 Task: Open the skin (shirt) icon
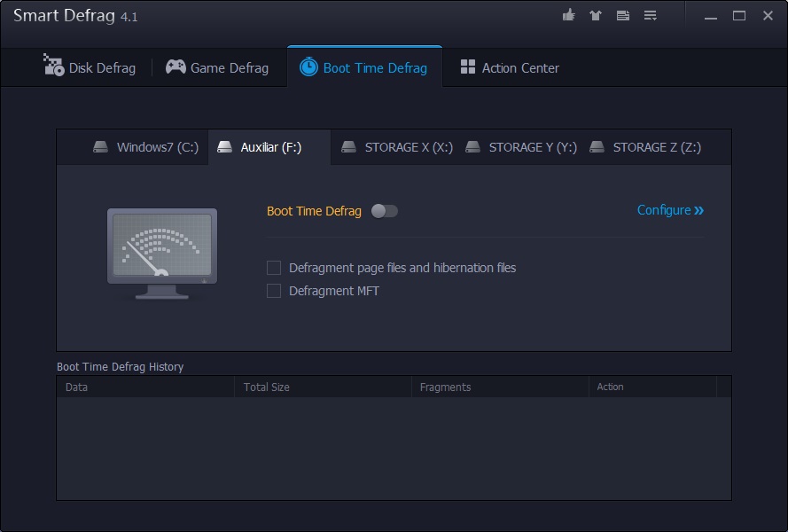pyautogui.click(x=597, y=16)
